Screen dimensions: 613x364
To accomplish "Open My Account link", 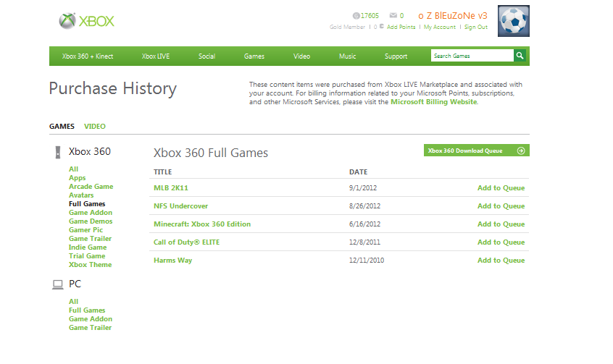I will [x=440, y=27].
